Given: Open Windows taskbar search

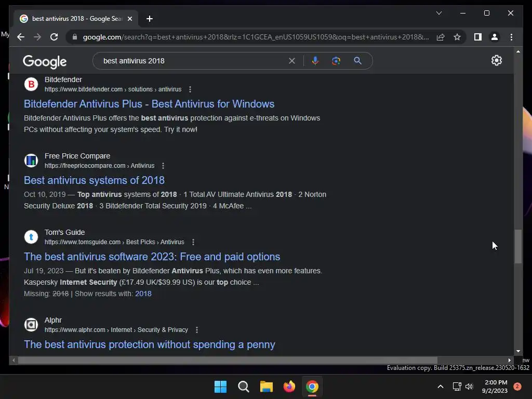Looking at the screenshot, I should (243, 387).
